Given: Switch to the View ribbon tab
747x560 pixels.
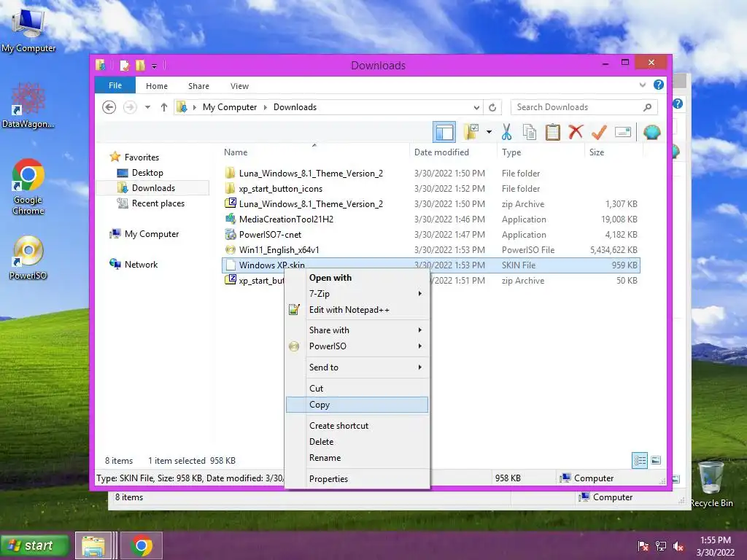Looking at the screenshot, I should coord(239,86).
